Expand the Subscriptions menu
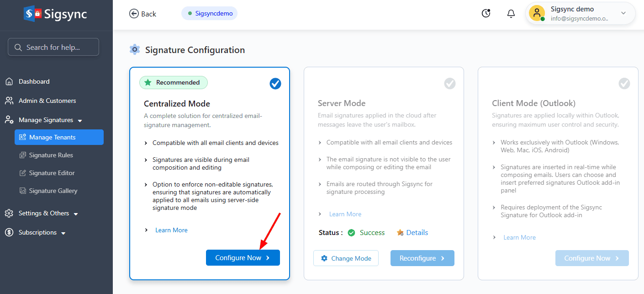 63,233
